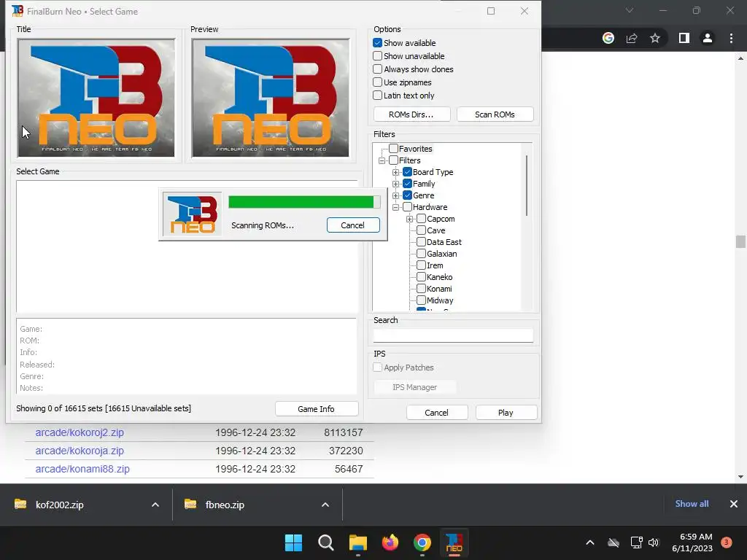
Task: Click the ROMs Dirs... button
Action: pyautogui.click(x=411, y=114)
